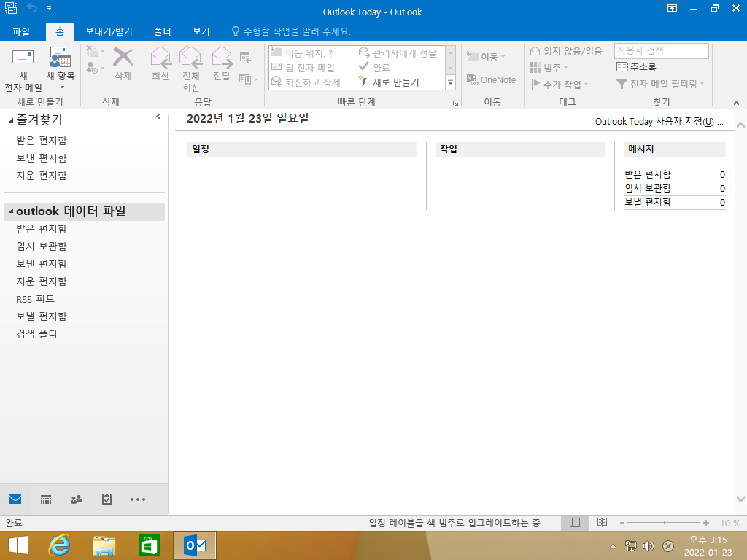Viewport: 747px width, 560px height.
Task: Open the 주소록 address book
Action: coord(636,66)
